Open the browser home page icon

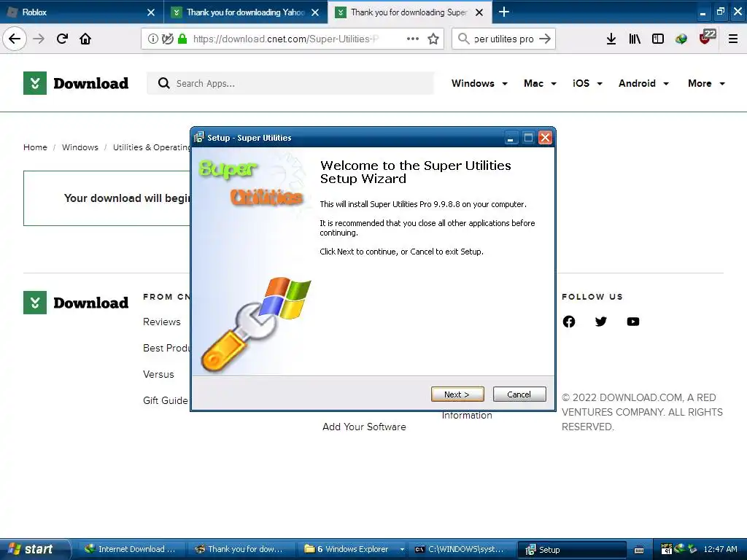(x=85, y=39)
